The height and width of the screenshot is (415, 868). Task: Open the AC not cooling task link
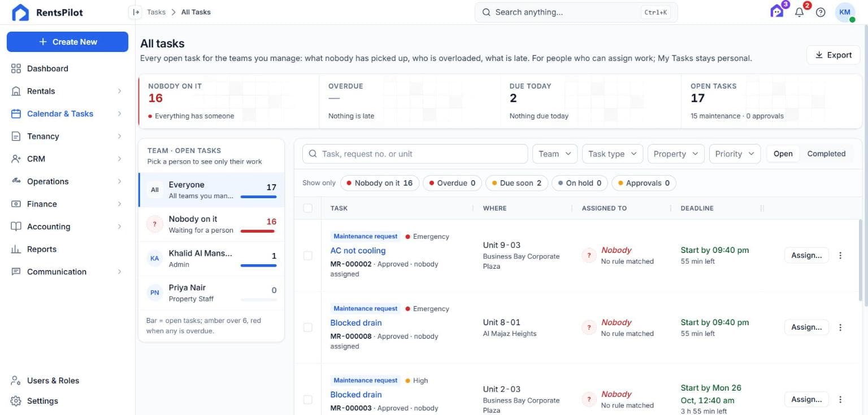point(358,251)
